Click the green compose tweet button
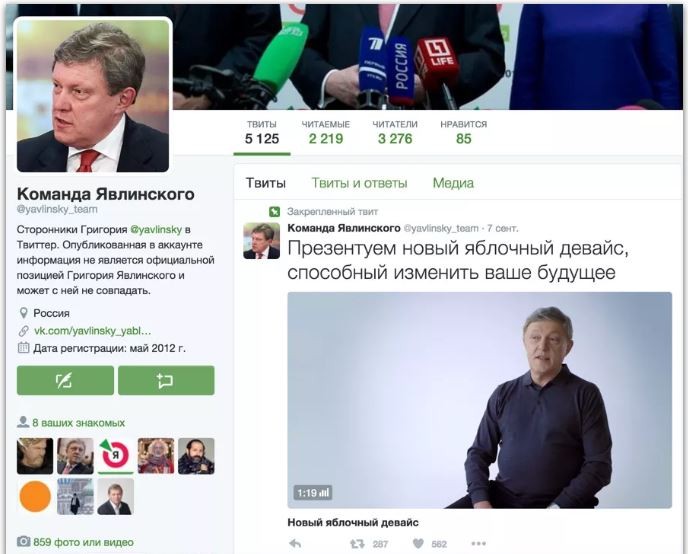The width and height of the screenshot is (688, 554). click(65, 380)
